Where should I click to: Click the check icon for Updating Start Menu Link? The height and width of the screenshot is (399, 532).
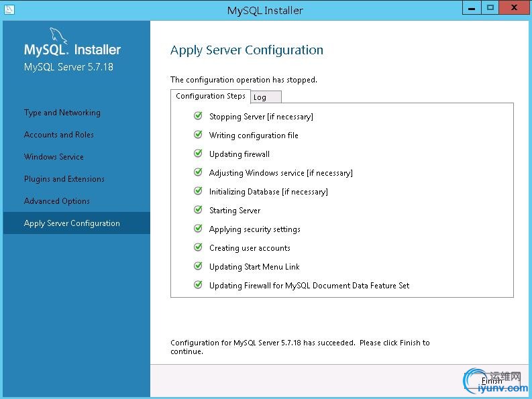pos(198,266)
